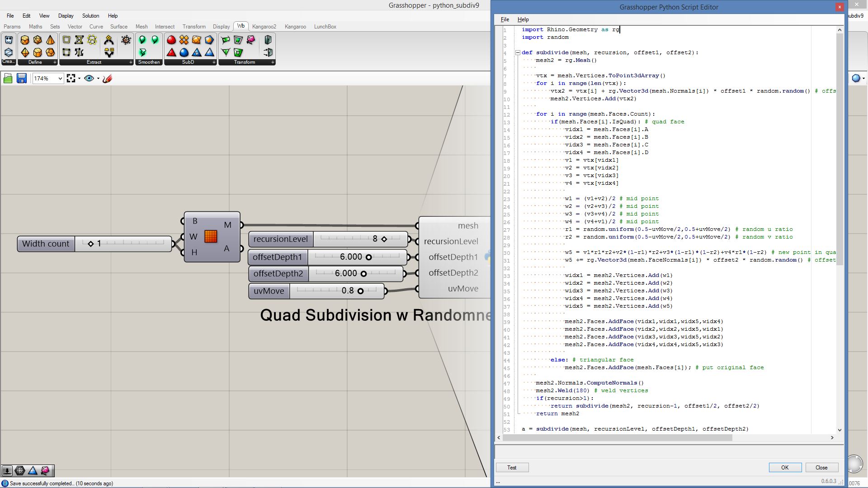Click the zoom extents frame icon
The height and width of the screenshot is (488, 868).
[71, 79]
